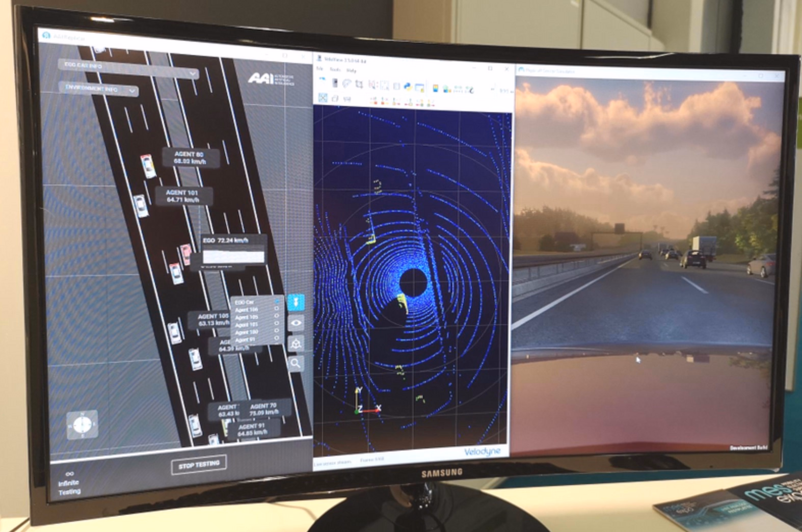Click the STOP TESTING button
Viewport: 802px width, 532px height.
tap(199, 465)
